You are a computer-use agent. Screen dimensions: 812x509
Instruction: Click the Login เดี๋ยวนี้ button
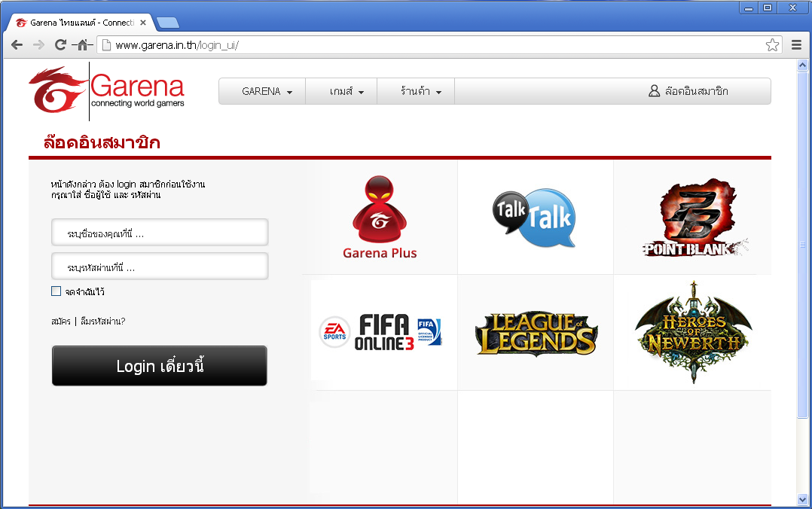coord(160,366)
